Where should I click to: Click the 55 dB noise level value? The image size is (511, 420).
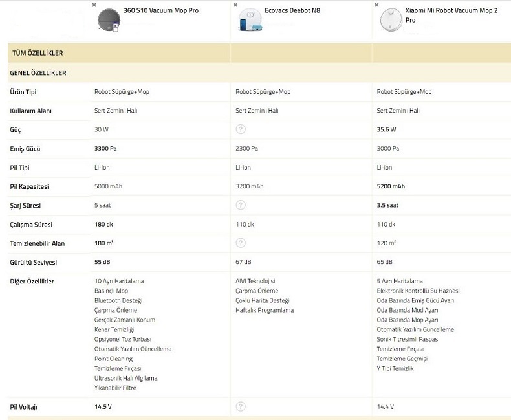pyautogui.click(x=102, y=262)
